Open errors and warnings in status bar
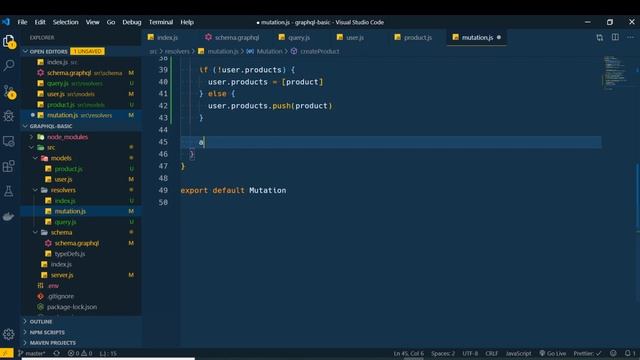The image size is (640, 360). point(80,353)
